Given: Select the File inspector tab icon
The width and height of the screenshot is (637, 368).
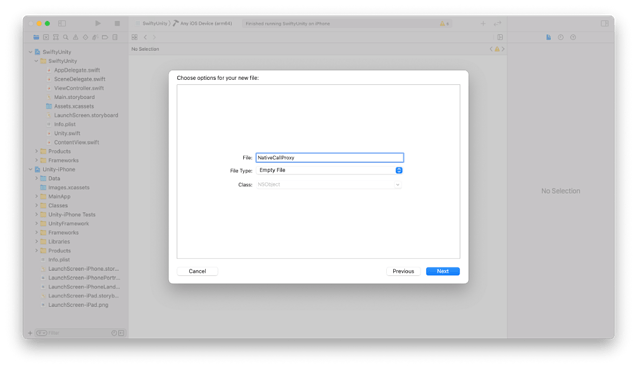Looking at the screenshot, I should click(x=548, y=37).
